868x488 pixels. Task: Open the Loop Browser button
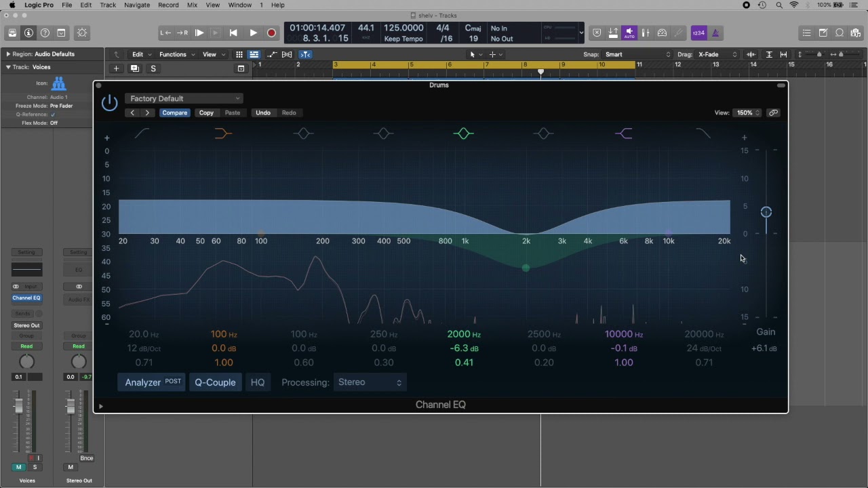[840, 33]
